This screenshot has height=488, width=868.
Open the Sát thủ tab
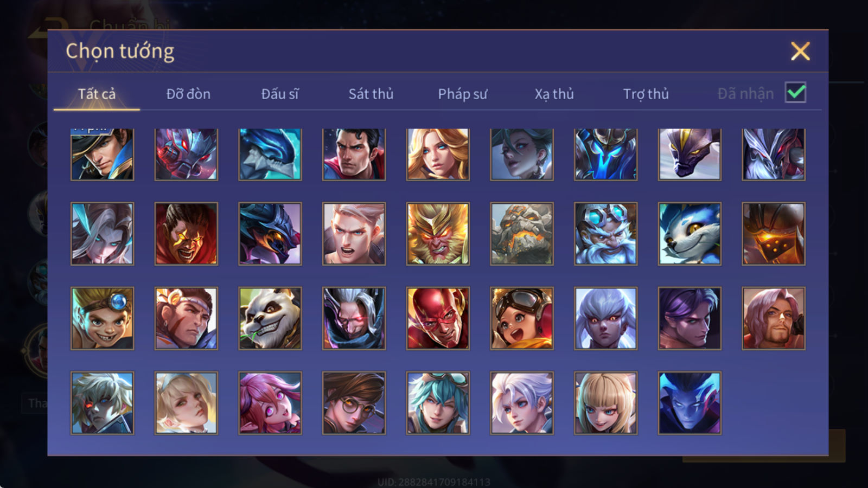tap(371, 94)
